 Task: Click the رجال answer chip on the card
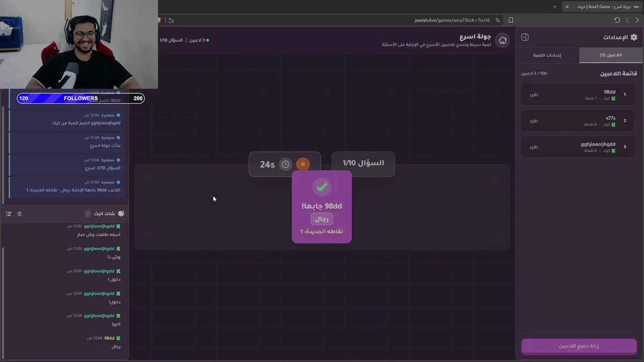coord(321,219)
